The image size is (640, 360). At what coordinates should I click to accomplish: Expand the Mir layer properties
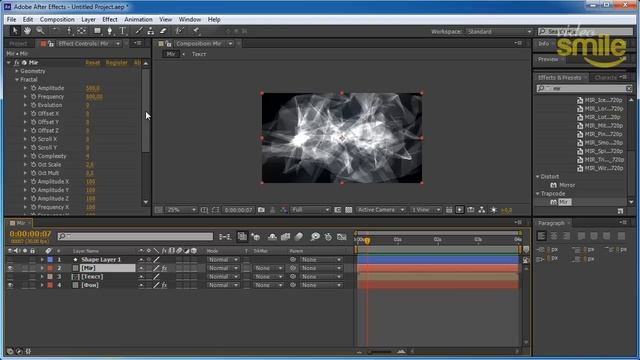point(42,268)
